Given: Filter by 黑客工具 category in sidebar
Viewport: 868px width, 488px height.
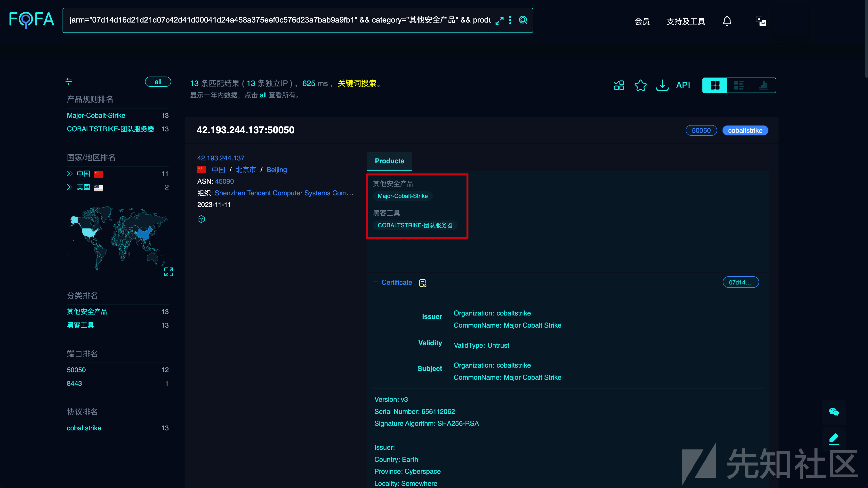Looking at the screenshot, I should pos(80,325).
